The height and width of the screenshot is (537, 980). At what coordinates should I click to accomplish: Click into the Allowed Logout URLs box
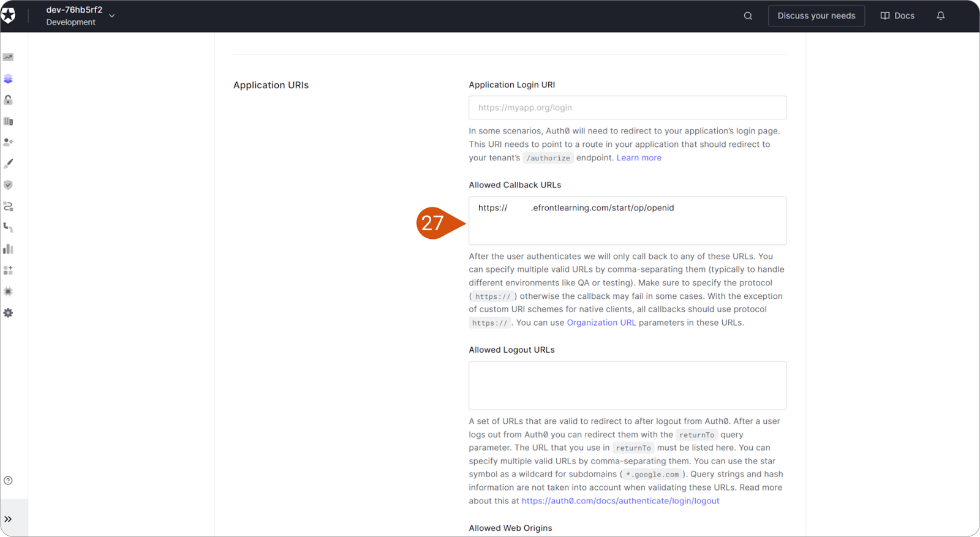(627, 386)
